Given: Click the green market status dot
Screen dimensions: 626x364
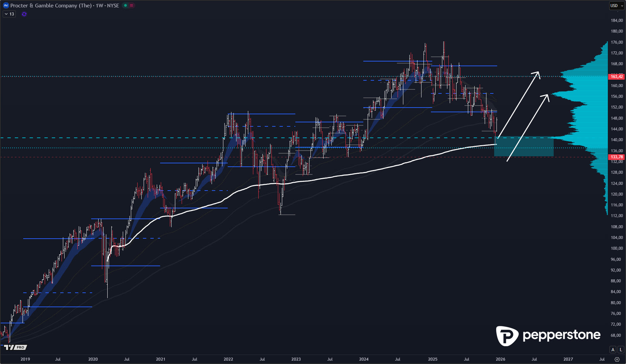Looking at the screenshot, I should pos(125,5).
